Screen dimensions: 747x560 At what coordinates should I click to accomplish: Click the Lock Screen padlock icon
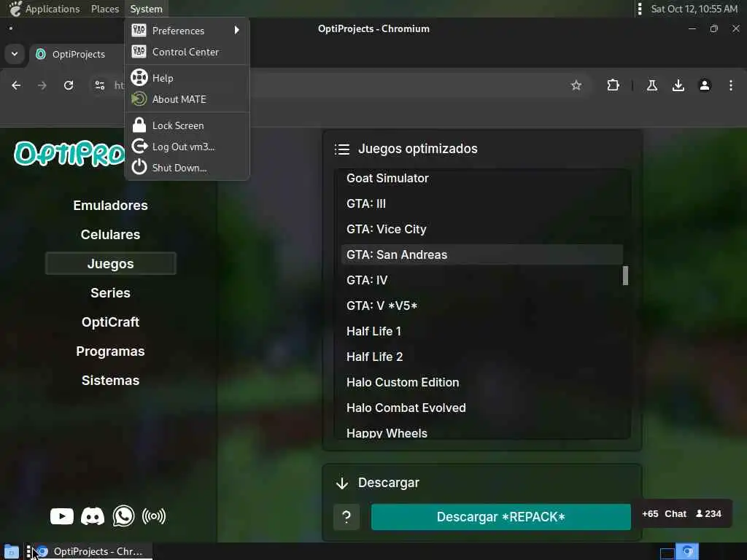[x=139, y=125]
